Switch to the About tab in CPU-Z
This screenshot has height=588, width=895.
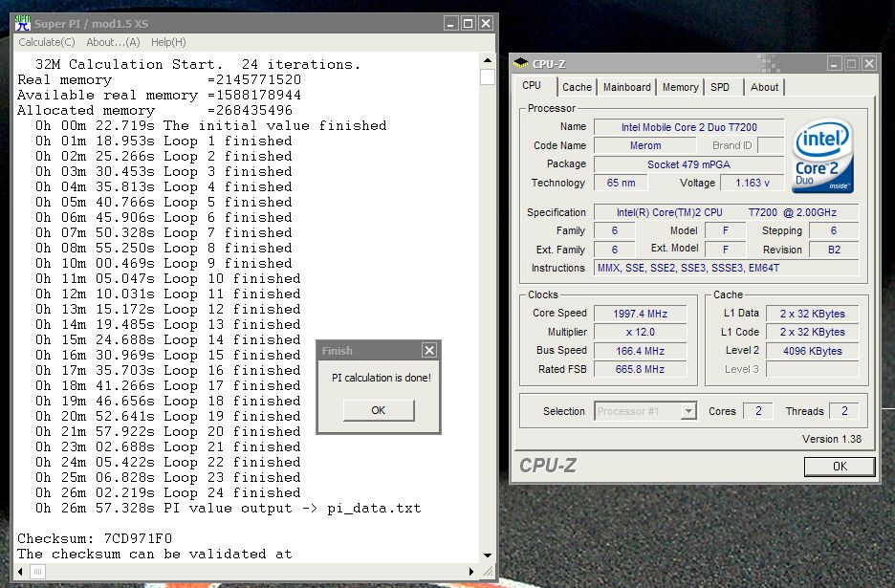click(764, 87)
